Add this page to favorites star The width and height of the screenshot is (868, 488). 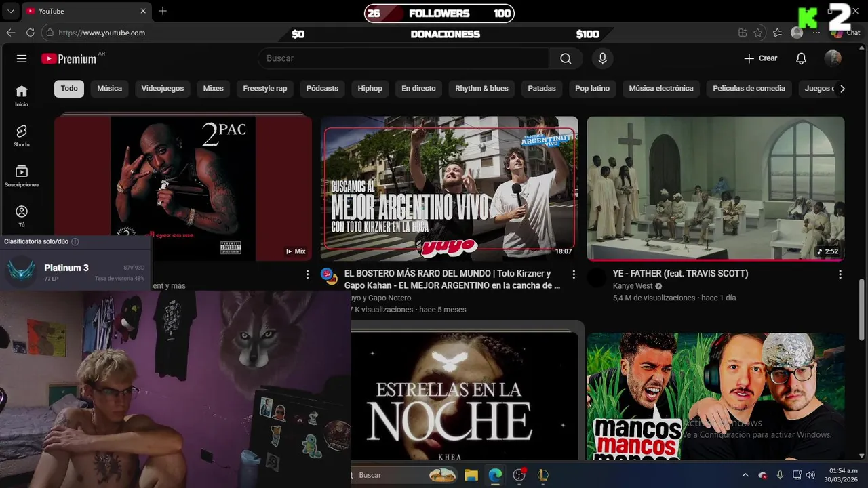pyautogui.click(x=758, y=33)
